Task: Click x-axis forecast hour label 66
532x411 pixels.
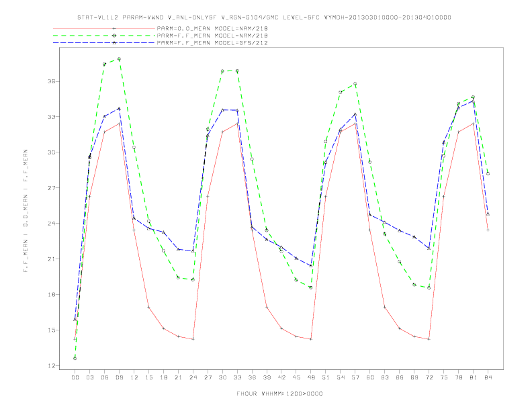Action: click(x=400, y=377)
